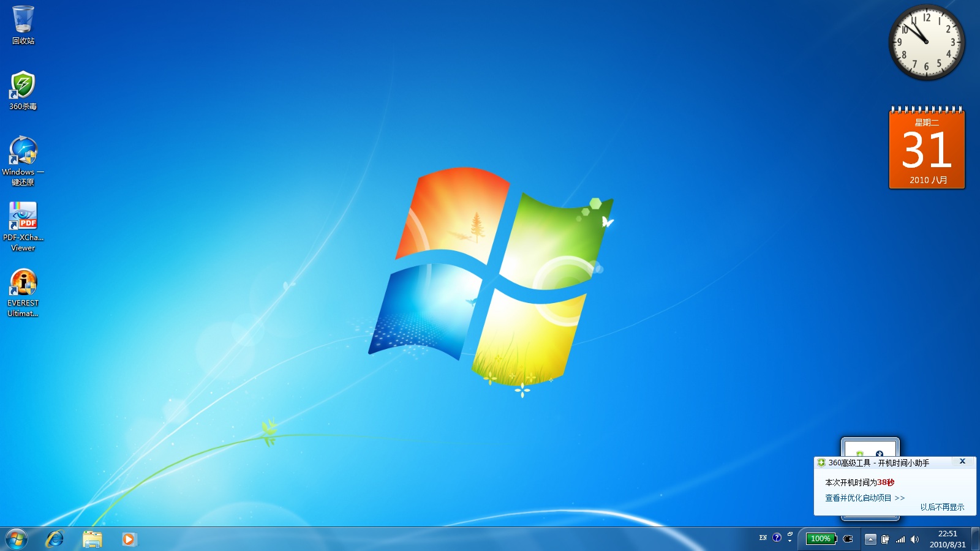The height and width of the screenshot is (551, 980).
Task: Click the analog clock desktop gadget
Action: click(x=927, y=42)
